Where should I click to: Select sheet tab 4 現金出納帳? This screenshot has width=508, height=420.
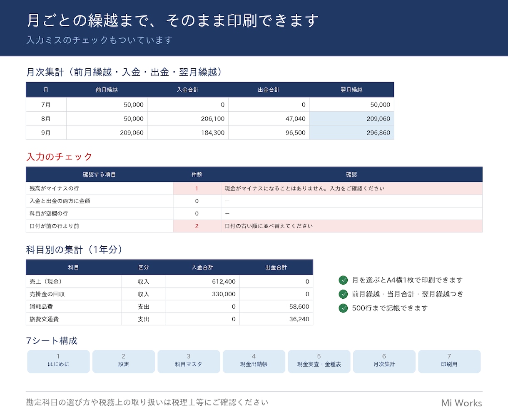click(x=254, y=361)
